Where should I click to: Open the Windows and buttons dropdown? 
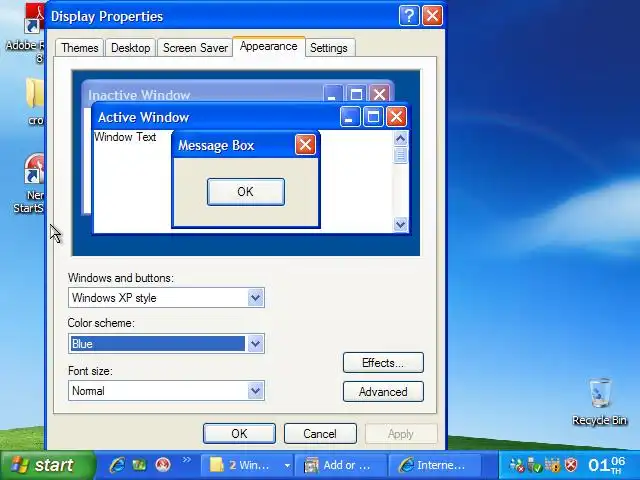tap(166, 298)
